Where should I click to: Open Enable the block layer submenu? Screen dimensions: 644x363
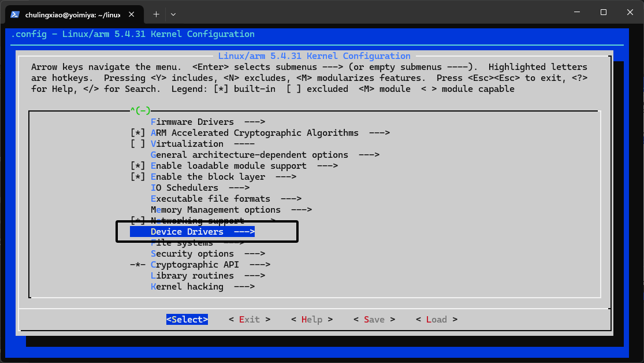[x=224, y=177]
